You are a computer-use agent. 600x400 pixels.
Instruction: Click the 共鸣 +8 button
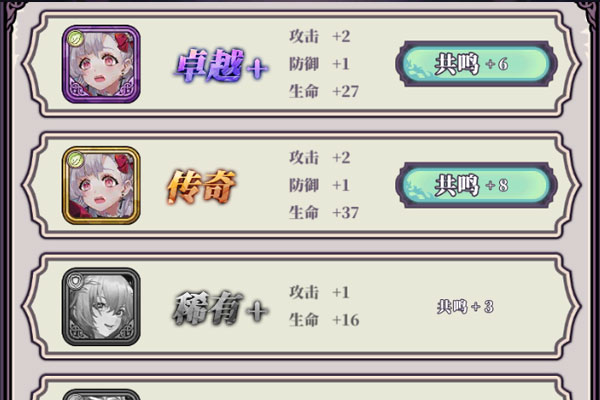click(x=476, y=185)
